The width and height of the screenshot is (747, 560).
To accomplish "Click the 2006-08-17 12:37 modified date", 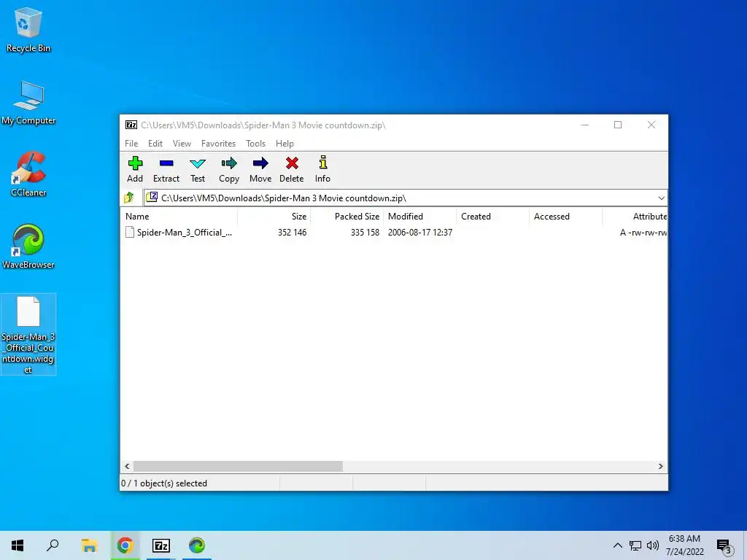I will [420, 233].
